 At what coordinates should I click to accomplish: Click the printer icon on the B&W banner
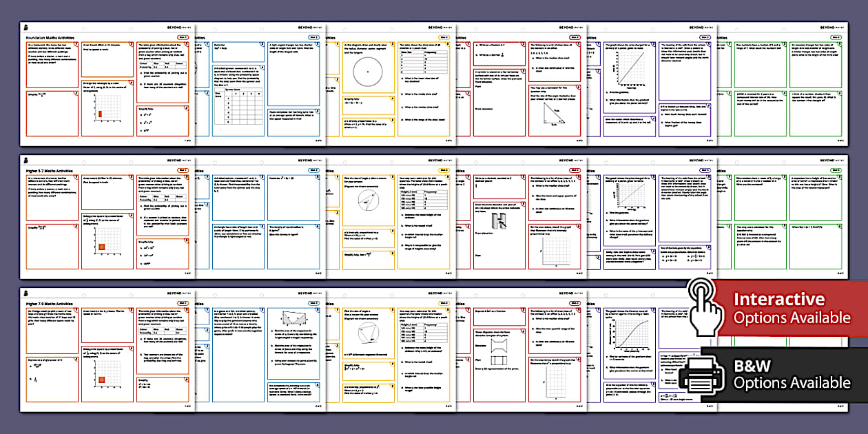coord(700,373)
